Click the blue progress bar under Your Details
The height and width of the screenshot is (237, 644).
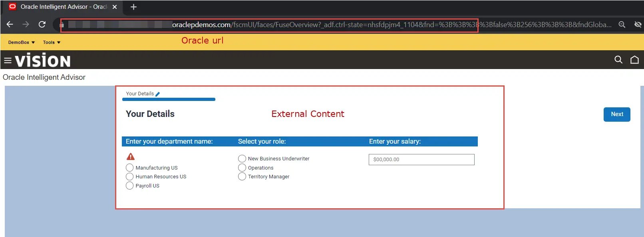[x=169, y=99]
